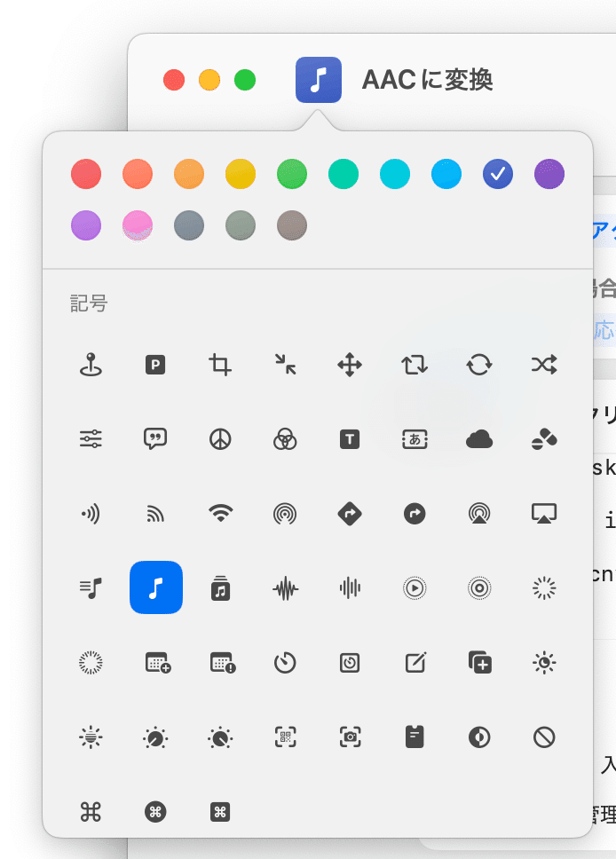Screen dimensions: 616x859
Task: Choose the camera viewfinder glyph
Action: tap(350, 737)
